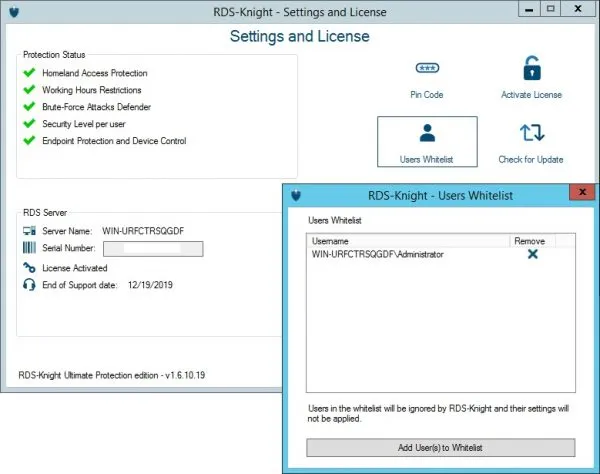This screenshot has width=600, height=474.
Task: Click the headset icon beside End of Support date
Action: [x=29, y=285]
